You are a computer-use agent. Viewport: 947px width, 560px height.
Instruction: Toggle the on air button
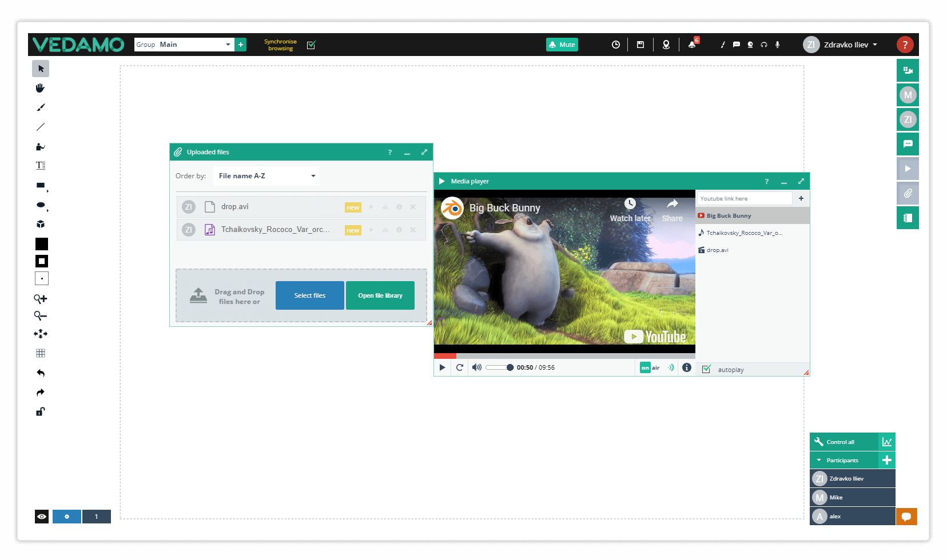point(650,367)
